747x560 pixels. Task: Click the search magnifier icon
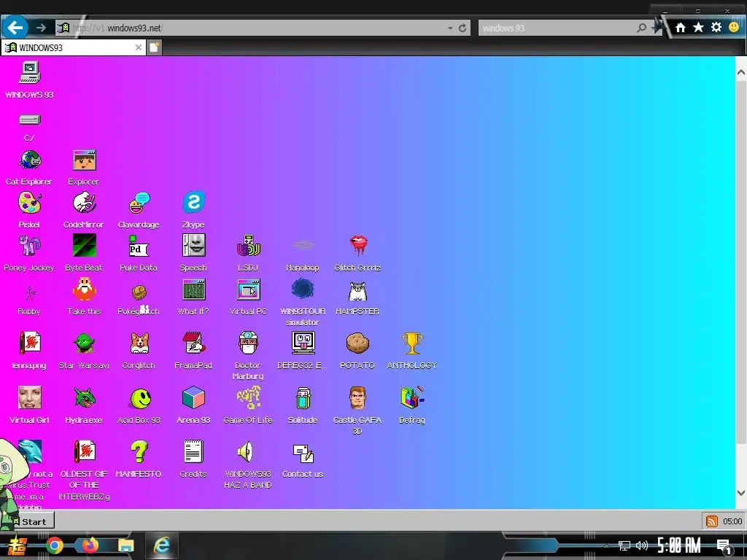tap(642, 28)
